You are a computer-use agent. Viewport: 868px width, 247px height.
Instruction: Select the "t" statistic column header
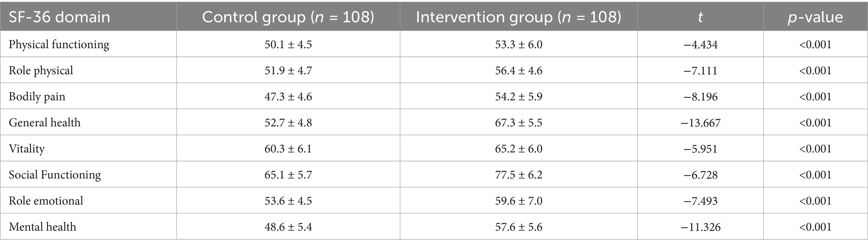point(700,17)
